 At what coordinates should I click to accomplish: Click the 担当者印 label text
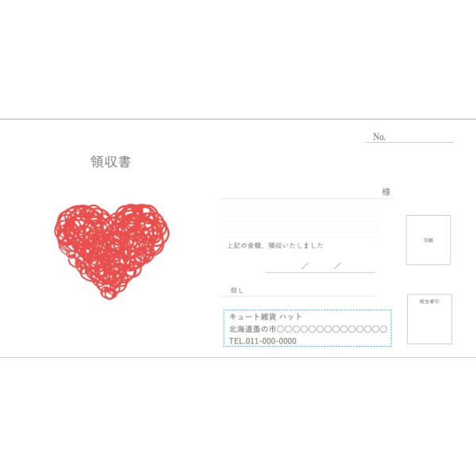429,301
